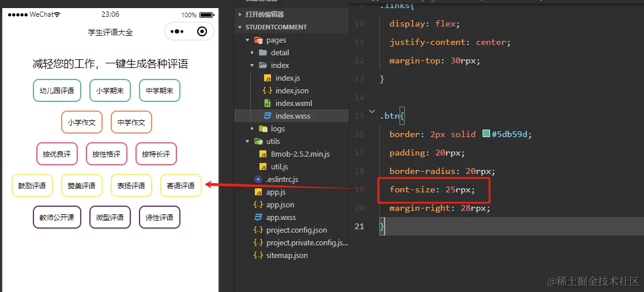Open app.wxss in the file tree
This screenshot has height=292, width=644.
pyautogui.click(x=291, y=217)
